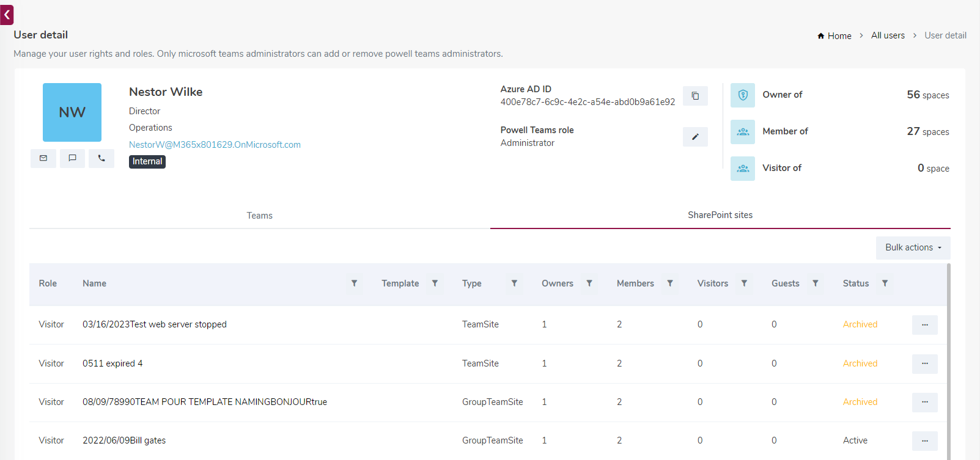Image resolution: width=980 pixels, height=460 pixels.
Task: Click GroupTeamSite type of Bill gates row
Action: pos(493,440)
